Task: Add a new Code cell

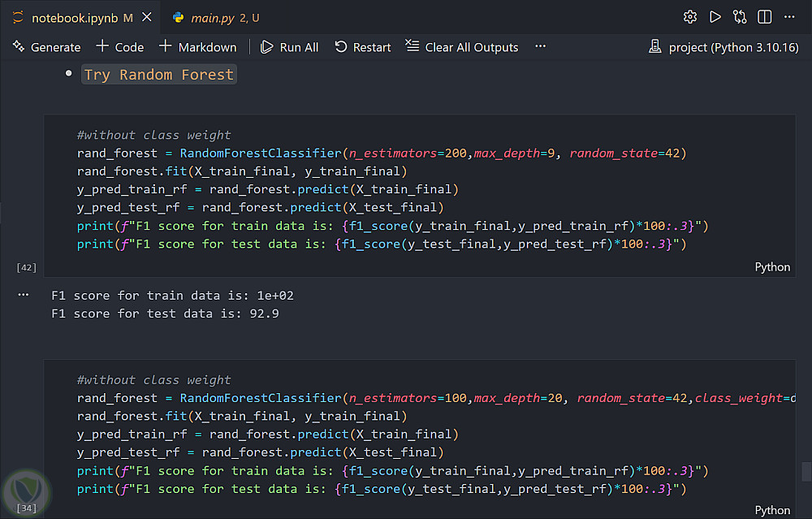Action: point(119,47)
